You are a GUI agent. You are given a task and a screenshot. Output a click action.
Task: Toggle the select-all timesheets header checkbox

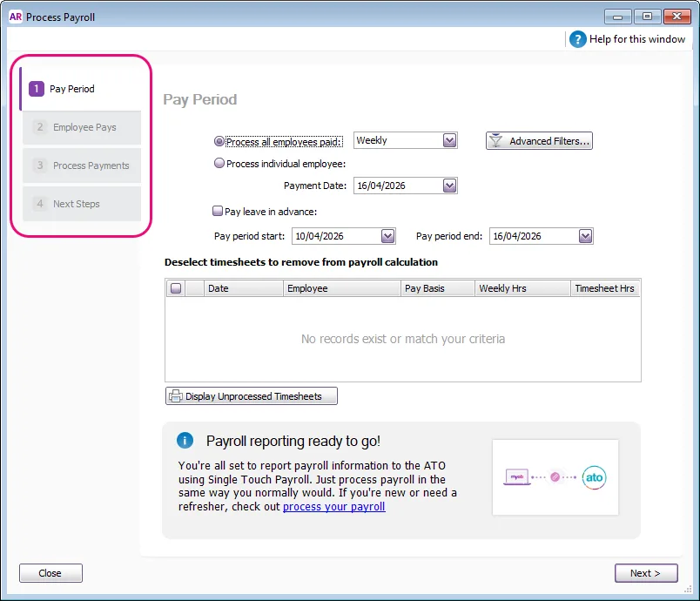coord(176,288)
